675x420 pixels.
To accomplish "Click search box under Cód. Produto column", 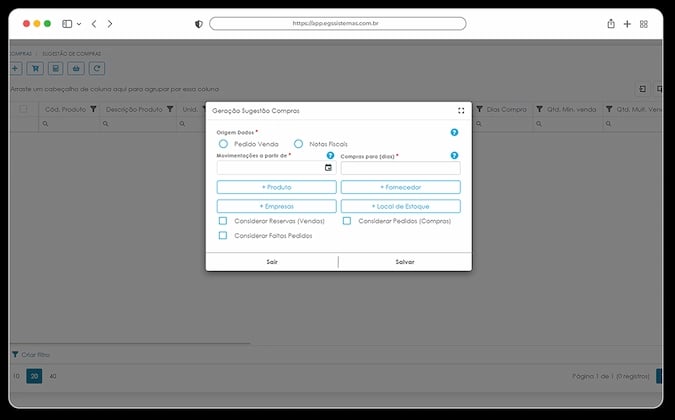I will [x=69, y=124].
